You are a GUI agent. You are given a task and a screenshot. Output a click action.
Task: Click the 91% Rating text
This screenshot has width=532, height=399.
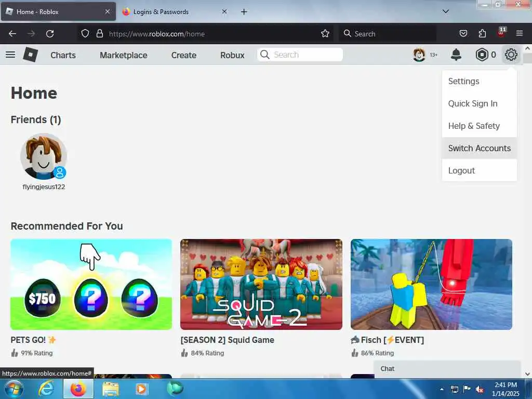tap(37, 353)
